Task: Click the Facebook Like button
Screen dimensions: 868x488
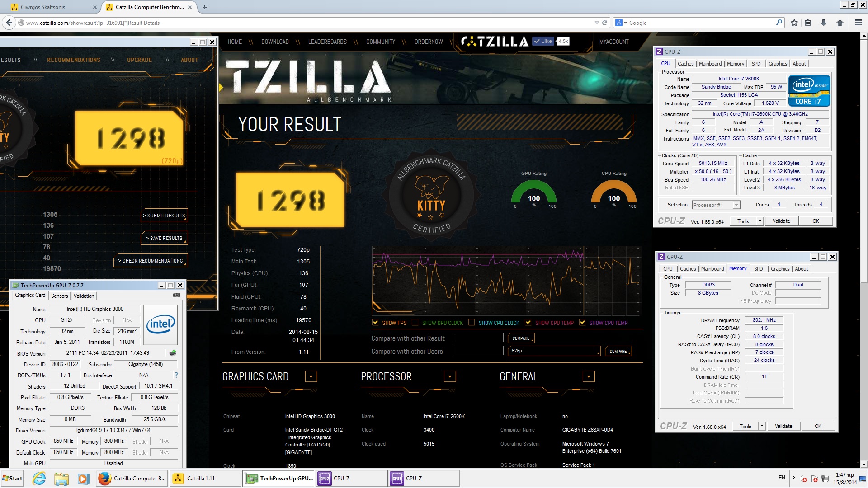Action: click(544, 41)
